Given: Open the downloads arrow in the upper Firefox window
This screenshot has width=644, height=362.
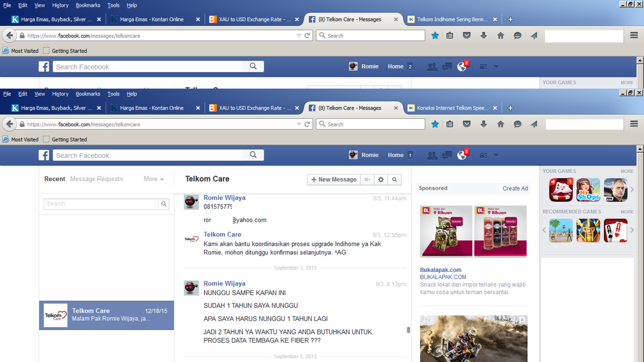Looking at the screenshot, I should pos(484,36).
